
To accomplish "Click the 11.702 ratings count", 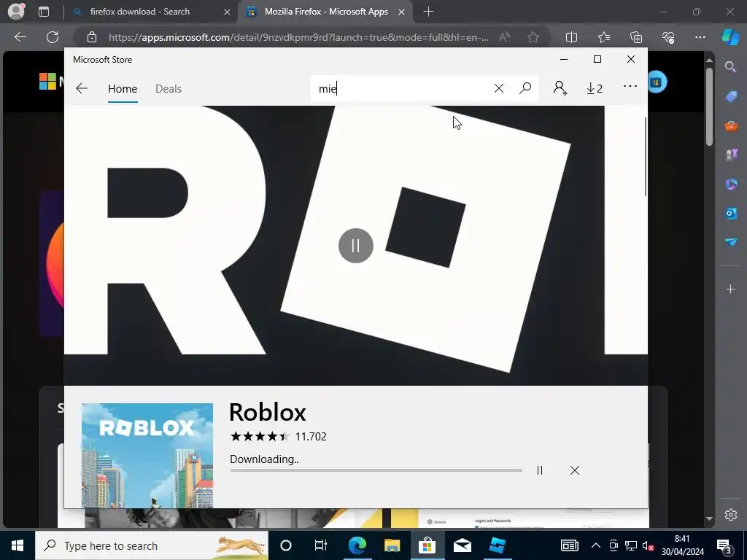I will click(311, 437).
